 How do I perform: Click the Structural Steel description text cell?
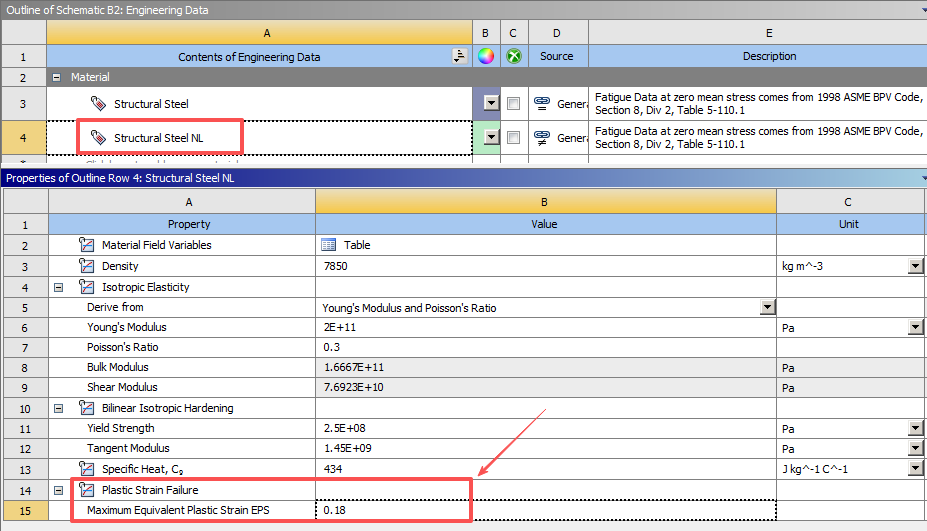click(758, 103)
